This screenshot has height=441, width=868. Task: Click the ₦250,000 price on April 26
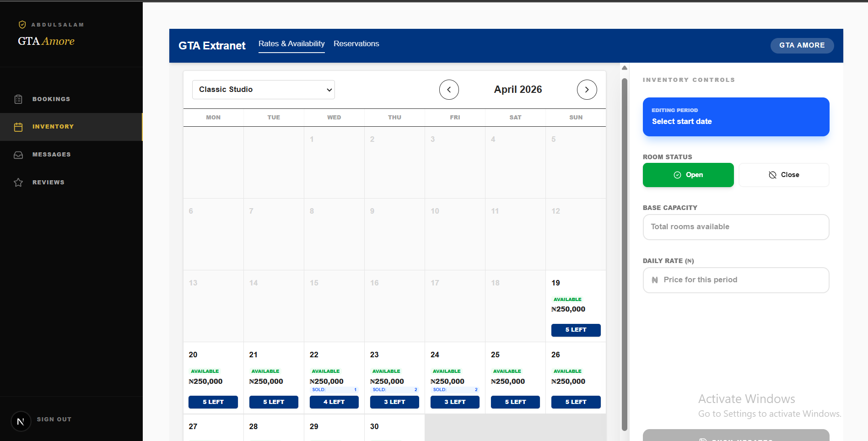(568, 382)
